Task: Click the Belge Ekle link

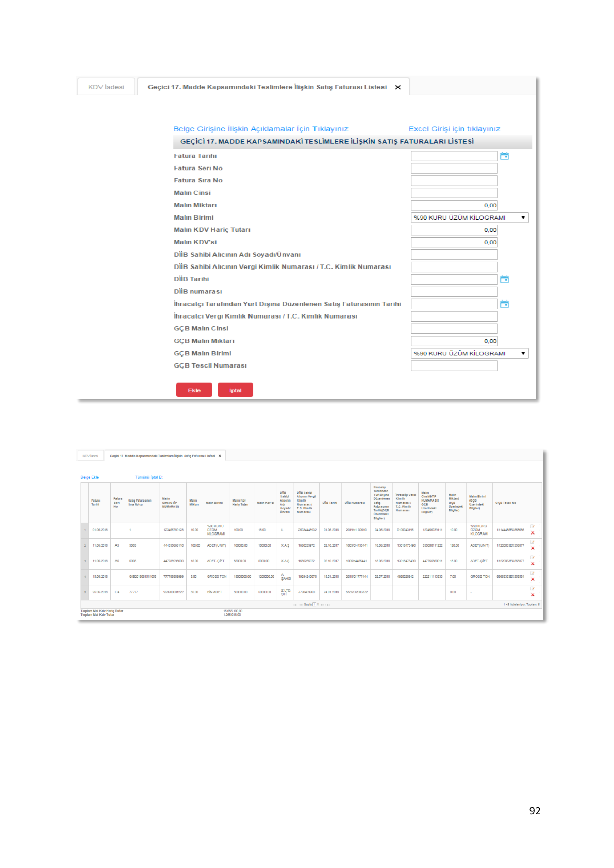Action: click(x=90, y=477)
